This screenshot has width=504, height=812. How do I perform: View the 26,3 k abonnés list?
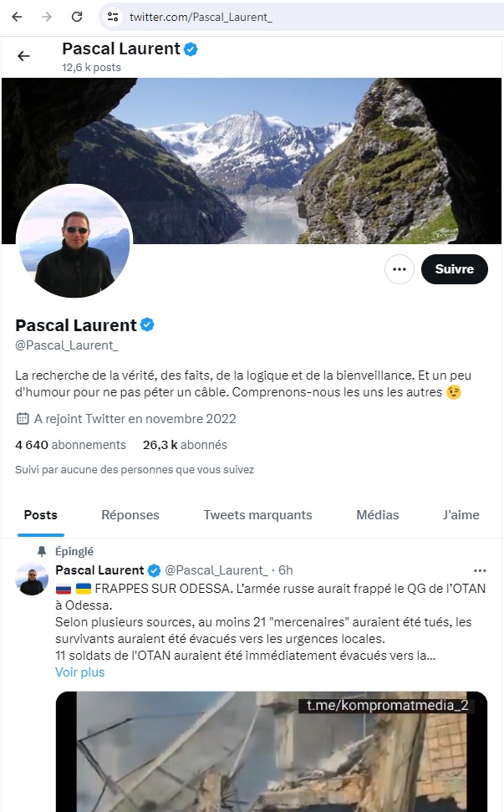pyautogui.click(x=185, y=445)
